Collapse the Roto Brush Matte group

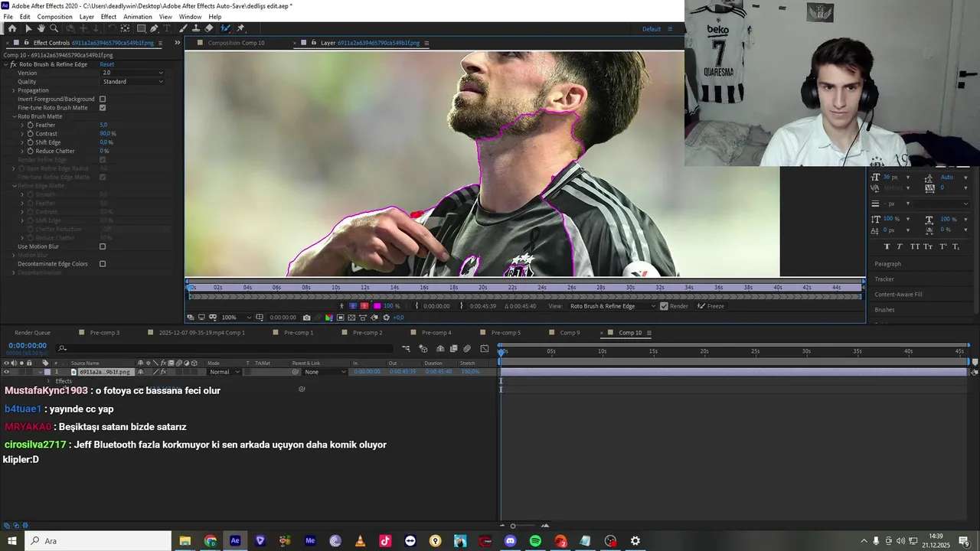point(14,116)
